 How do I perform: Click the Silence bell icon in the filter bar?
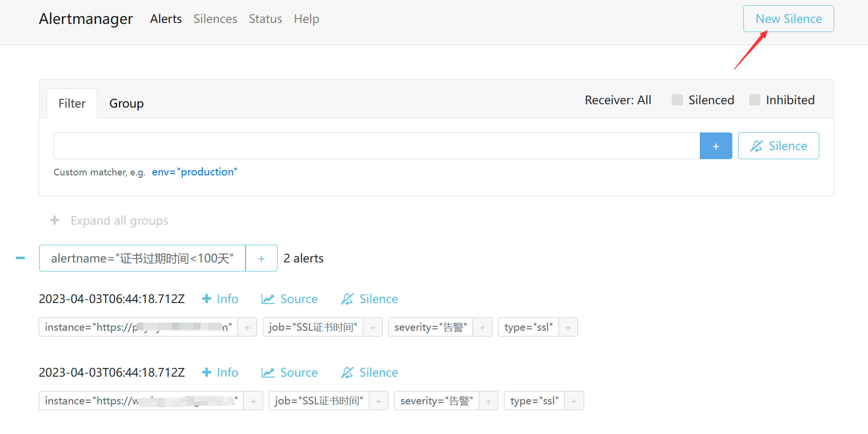757,146
